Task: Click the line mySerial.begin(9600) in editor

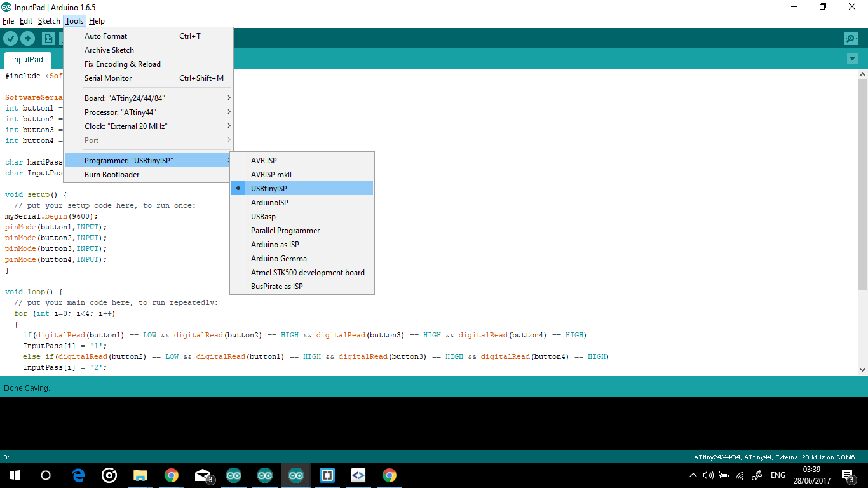Action: 51,216
